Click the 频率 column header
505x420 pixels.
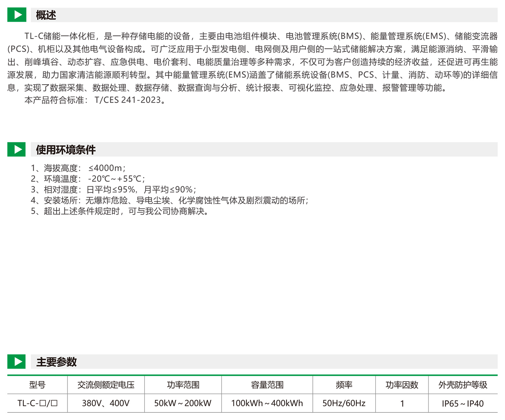pos(344,385)
